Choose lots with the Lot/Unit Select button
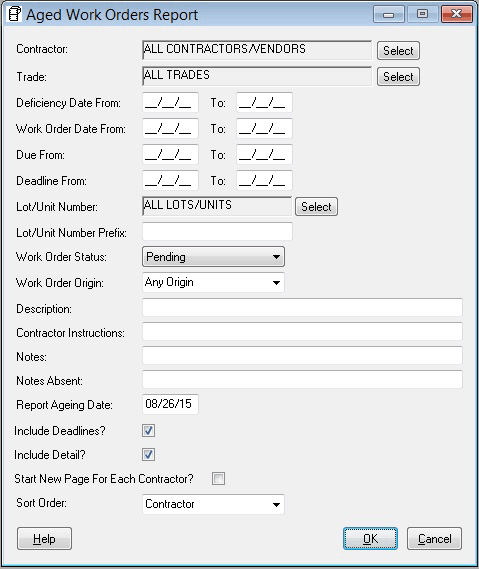Screen dimensions: 479x569 (x=316, y=206)
